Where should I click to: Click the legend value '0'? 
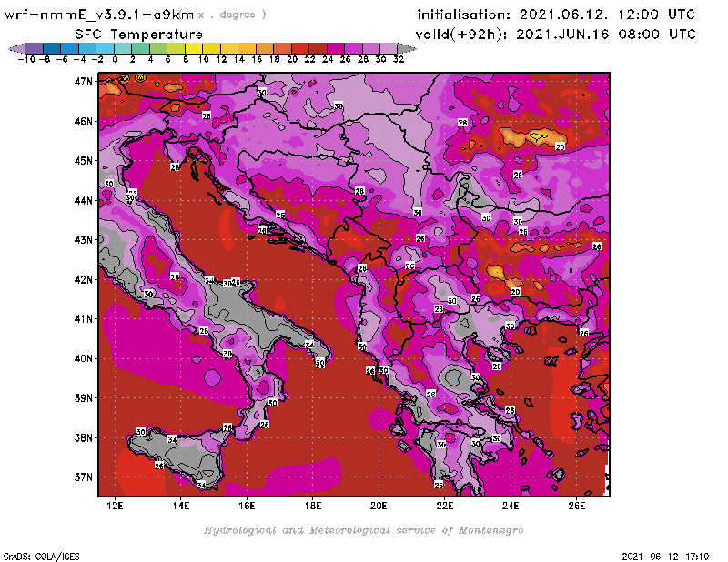pos(115,59)
